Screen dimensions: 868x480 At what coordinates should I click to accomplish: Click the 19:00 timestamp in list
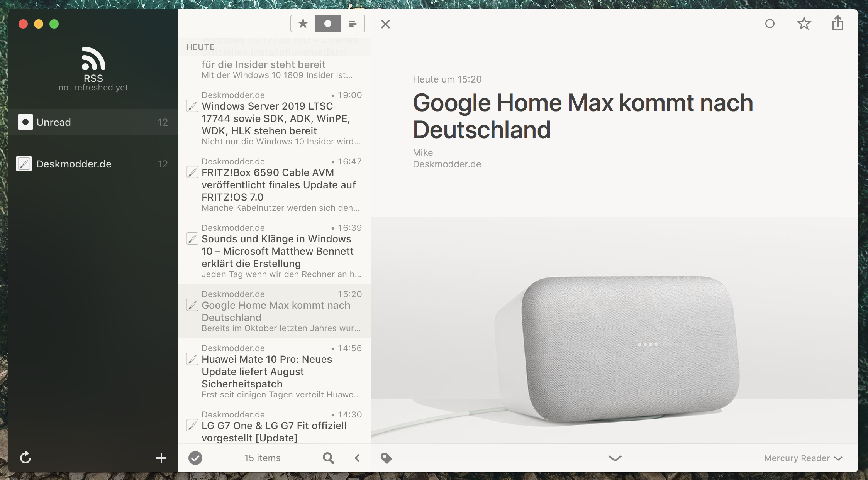point(350,95)
